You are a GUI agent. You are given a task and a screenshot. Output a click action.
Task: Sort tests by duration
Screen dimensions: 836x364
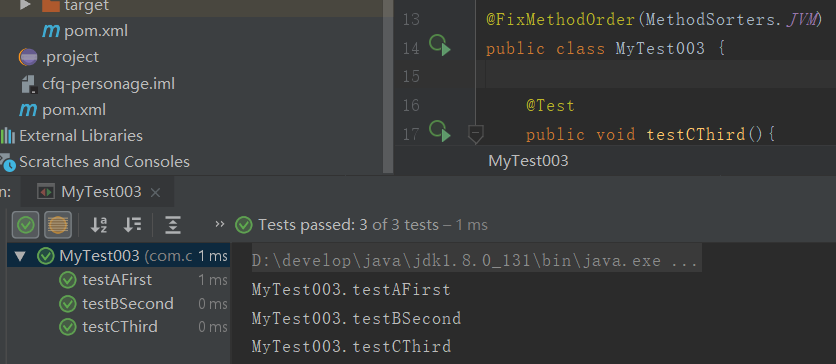coord(132,225)
